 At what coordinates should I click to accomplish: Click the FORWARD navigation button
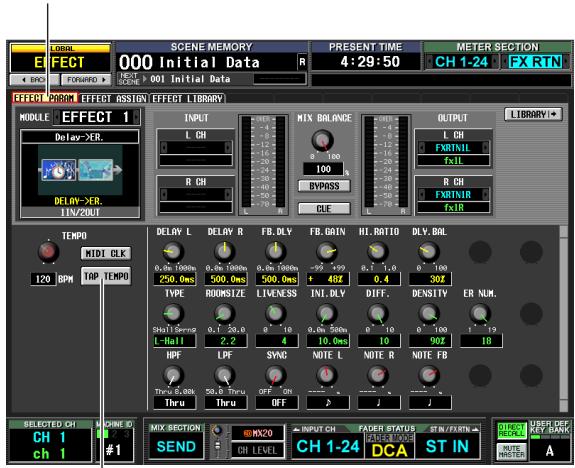click(86, 79)
